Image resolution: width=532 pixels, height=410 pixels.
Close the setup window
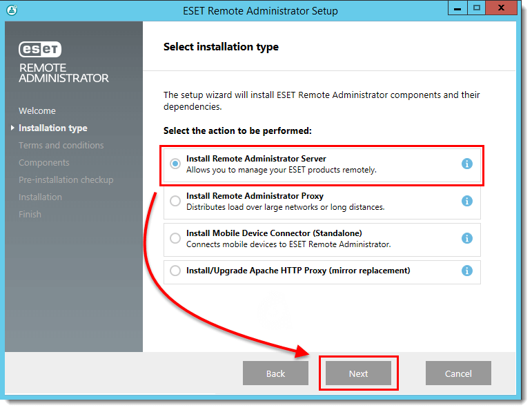(x=501, y=8)
